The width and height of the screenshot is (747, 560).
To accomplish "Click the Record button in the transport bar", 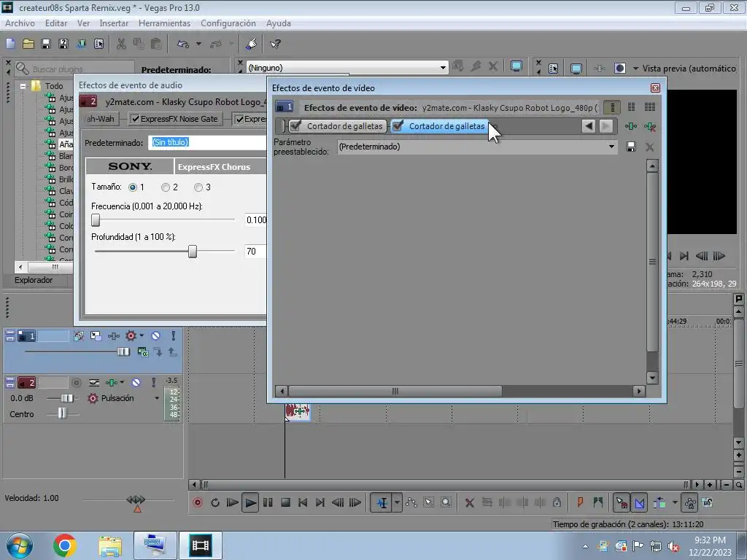I will click(197, 502).
